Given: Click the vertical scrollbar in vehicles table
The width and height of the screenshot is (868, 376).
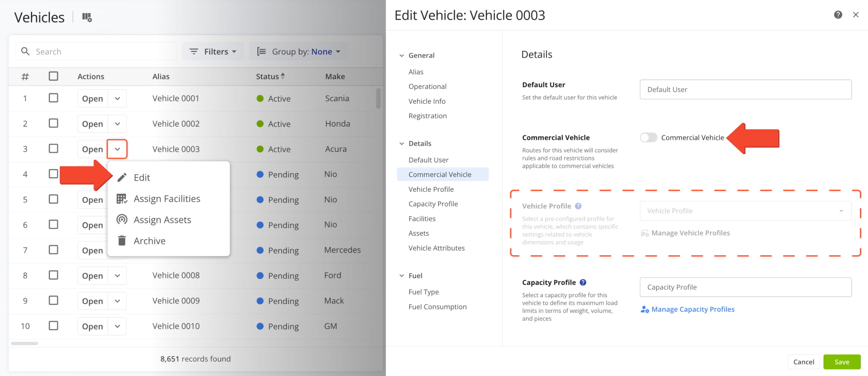Looking at the screenshot, I should point(378,98).
